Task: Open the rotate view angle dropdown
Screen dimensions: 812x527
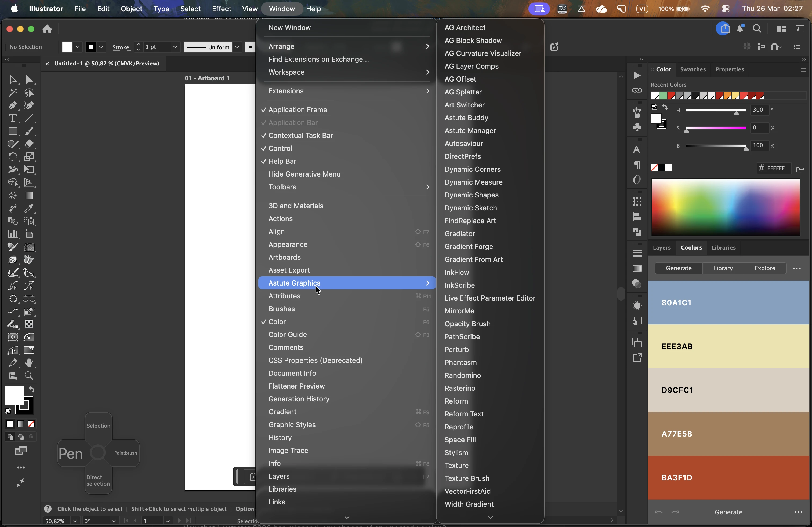Action: point(114,521)
